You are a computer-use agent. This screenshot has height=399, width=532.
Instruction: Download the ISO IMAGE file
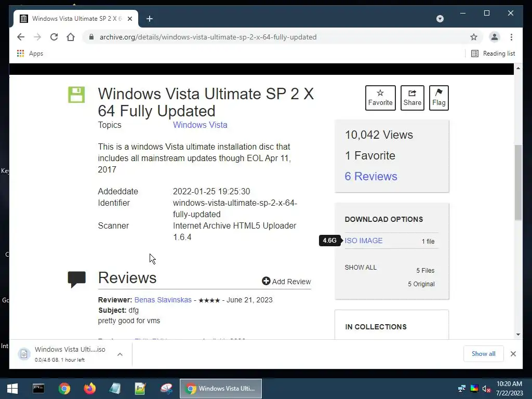(x=363, y=241)
